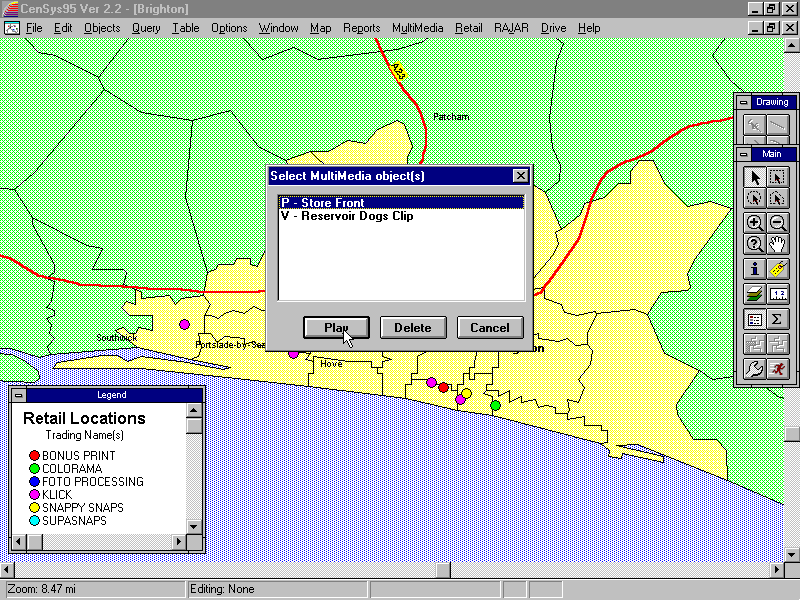Screen dimensions: 800x600
Task: Click the wrench settings tool
Action: (755, 369)
